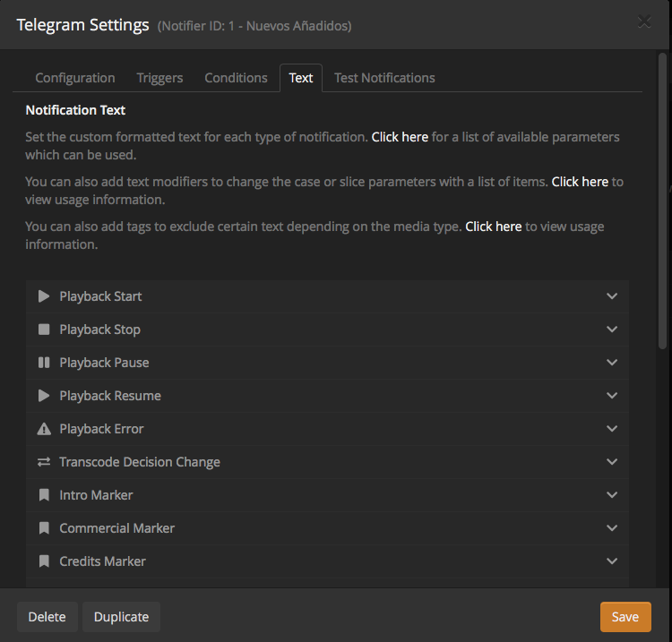Expand the Credits Marker chevron arrow

pyautogui.click(x=612, y=561)
